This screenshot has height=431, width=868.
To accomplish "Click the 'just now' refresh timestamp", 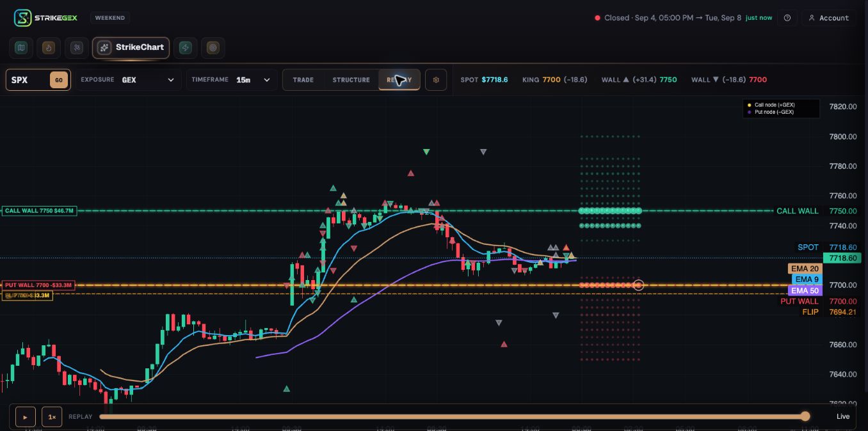I will (759, 18).
